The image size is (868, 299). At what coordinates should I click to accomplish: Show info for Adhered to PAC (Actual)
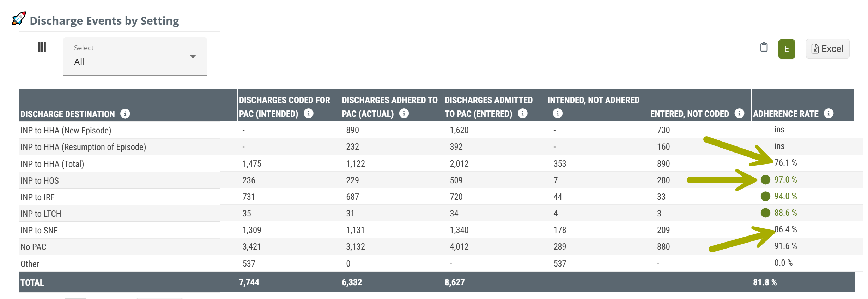point(404,113)
